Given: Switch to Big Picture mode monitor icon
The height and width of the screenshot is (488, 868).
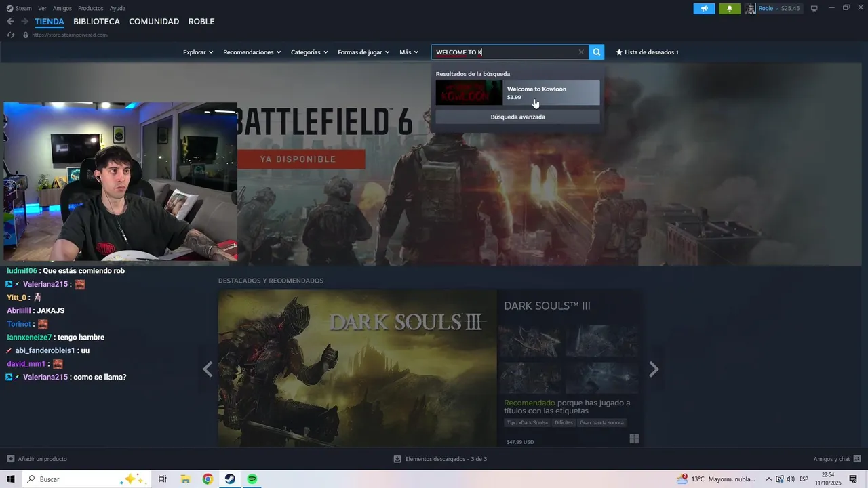Looking at the screenshot, I should (814, 8).
